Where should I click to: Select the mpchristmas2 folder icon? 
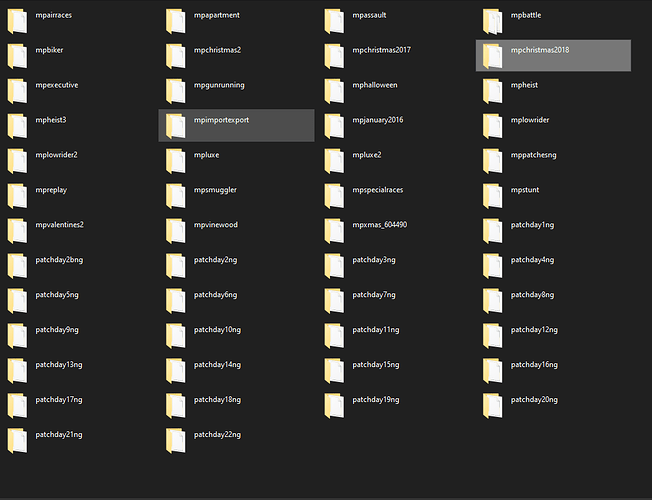click(x=176, y=56)
